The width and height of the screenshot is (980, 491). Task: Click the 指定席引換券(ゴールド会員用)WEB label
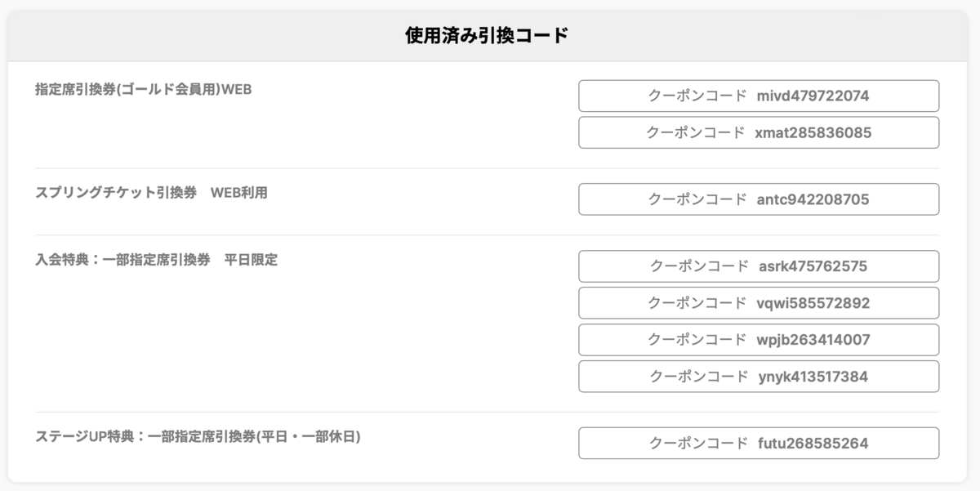143,90
